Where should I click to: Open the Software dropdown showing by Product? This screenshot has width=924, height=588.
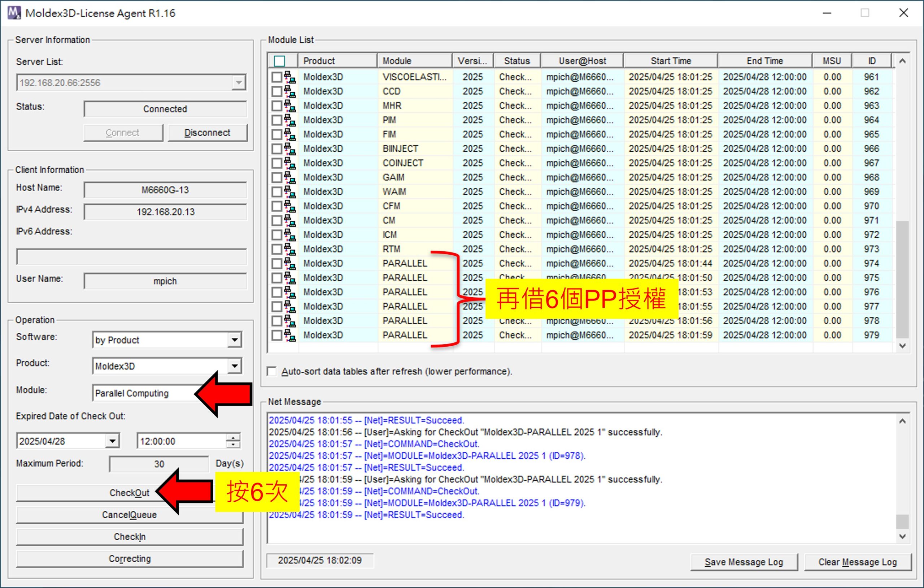235,340
